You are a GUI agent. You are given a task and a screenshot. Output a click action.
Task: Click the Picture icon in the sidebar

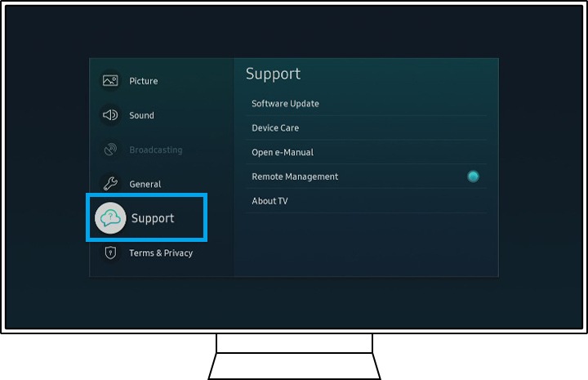(110, 81)
